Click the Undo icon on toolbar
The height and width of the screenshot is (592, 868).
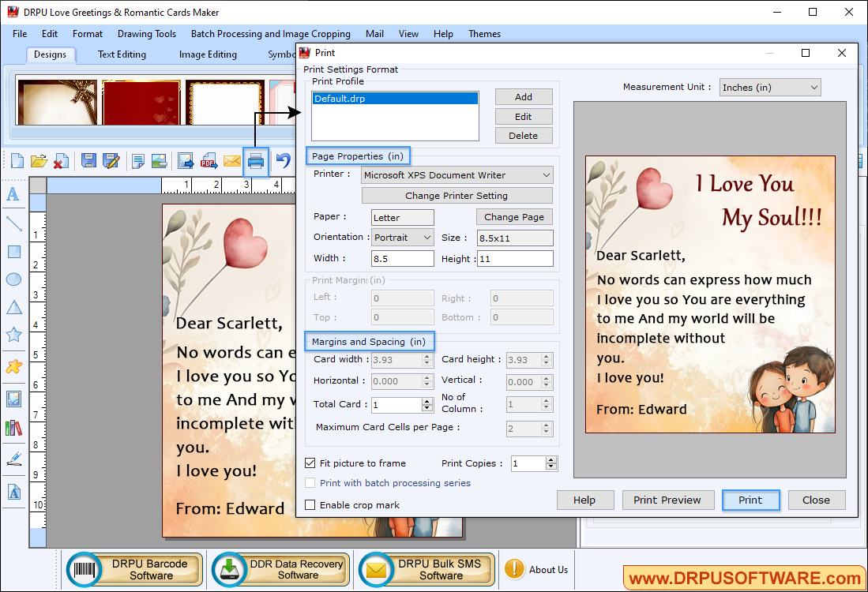coord(281,161)
